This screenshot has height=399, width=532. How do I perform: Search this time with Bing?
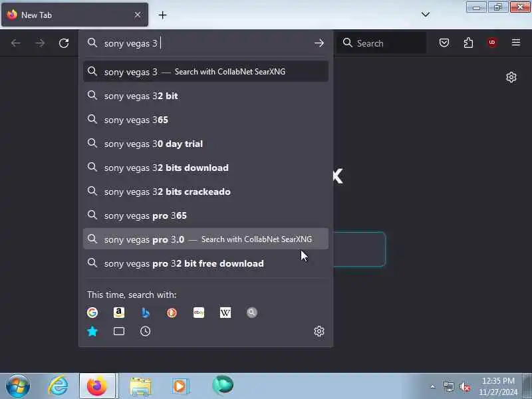[x=146, y=313]
